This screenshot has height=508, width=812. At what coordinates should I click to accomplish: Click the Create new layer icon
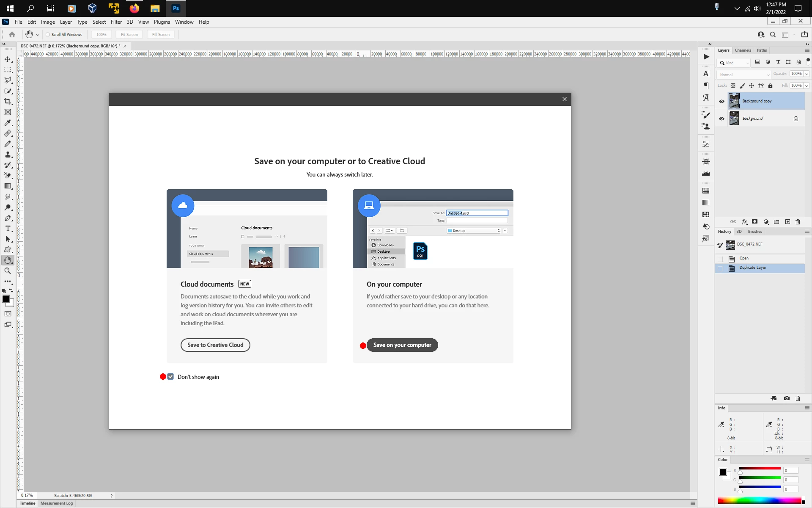click(x=787, y=222)
